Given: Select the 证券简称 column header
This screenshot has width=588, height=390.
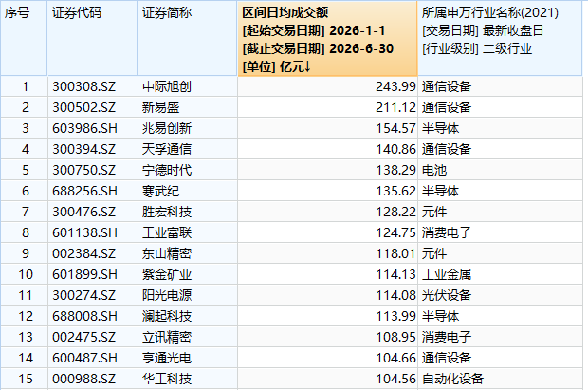Looking at the screenshot, I should [x=187, y=38].
